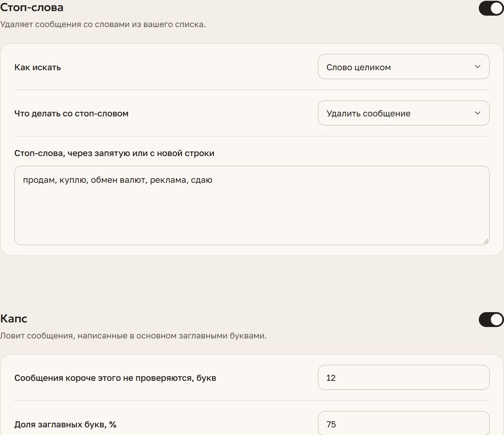Focus the minimum message length field with 12
Viewport: 504px width, 435px height.
click(x=404, y=378)
